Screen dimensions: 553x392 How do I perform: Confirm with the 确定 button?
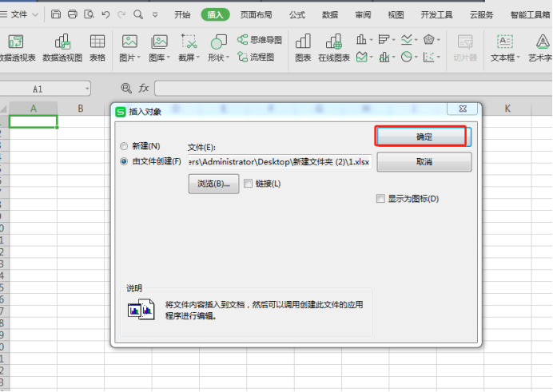click(424, 137)
